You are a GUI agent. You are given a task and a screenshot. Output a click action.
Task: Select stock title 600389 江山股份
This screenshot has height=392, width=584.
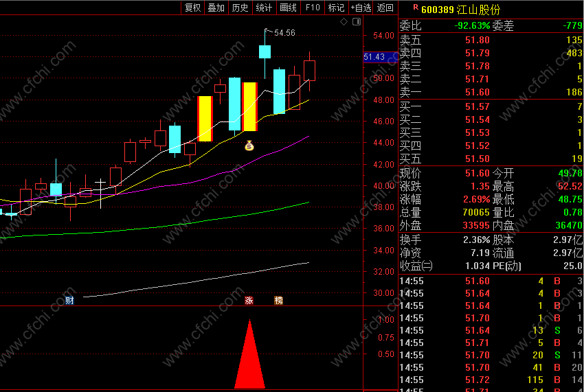(461, 10)
